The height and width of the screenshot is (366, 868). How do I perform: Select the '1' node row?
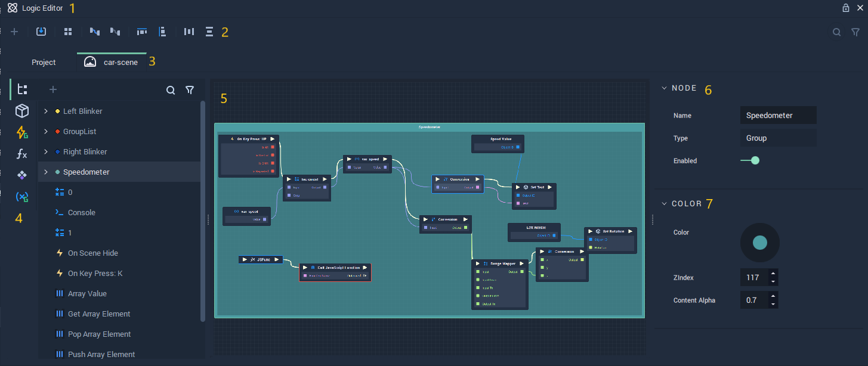(x=119, y=232)
